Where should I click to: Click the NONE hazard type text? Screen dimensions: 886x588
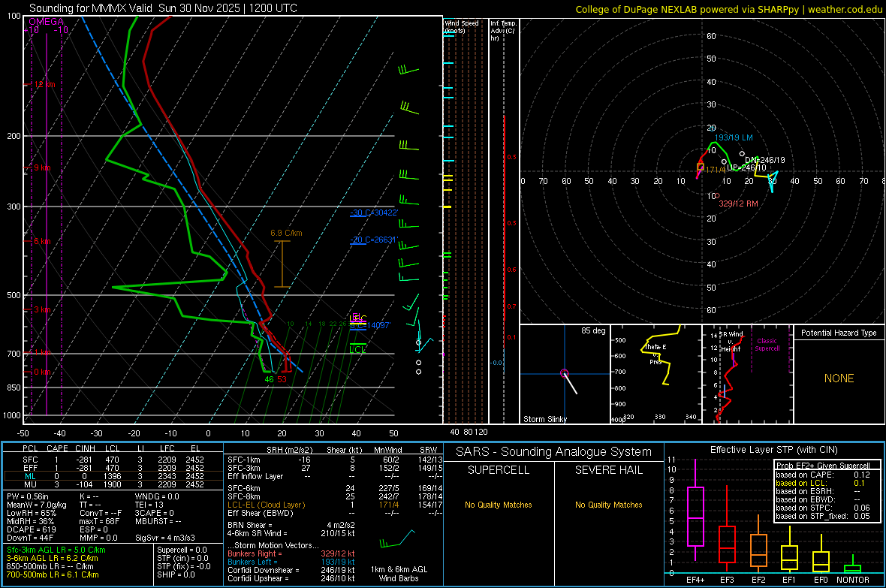[839, 378]
